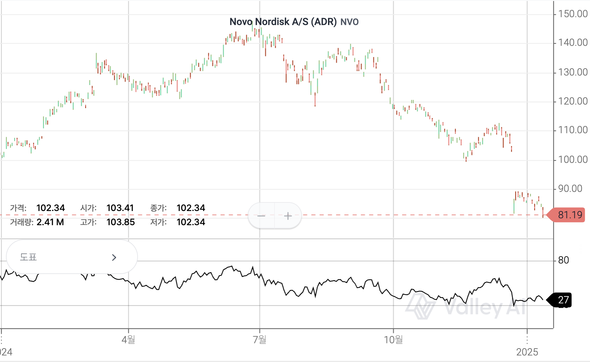The image size is (590, 364).
Task: Click the minus zoom out icon
Action: coord(261,216)
